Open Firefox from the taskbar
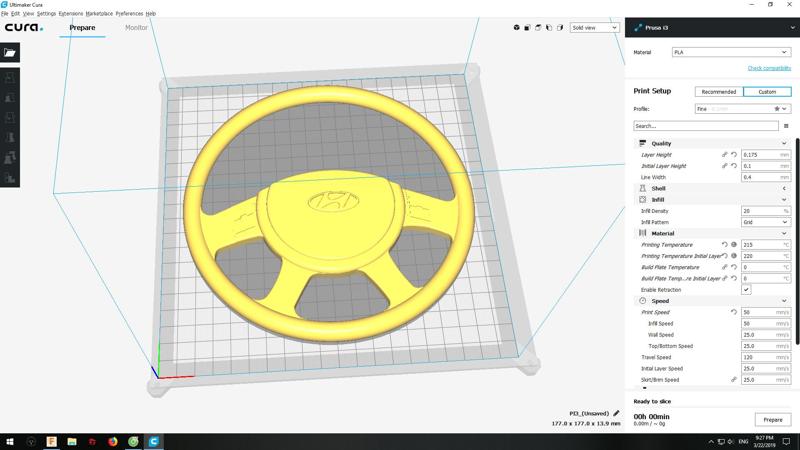 113,441
